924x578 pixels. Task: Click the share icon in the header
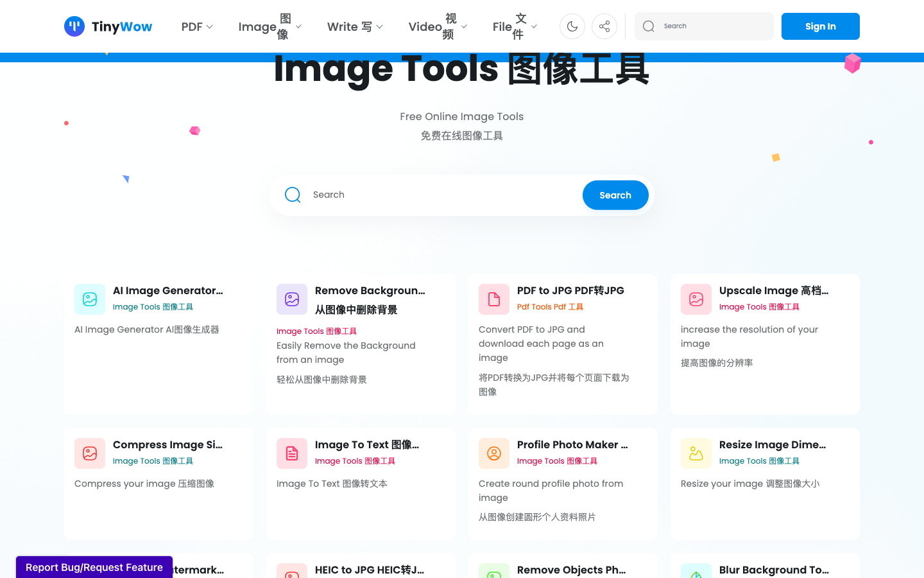coord(604,26)
